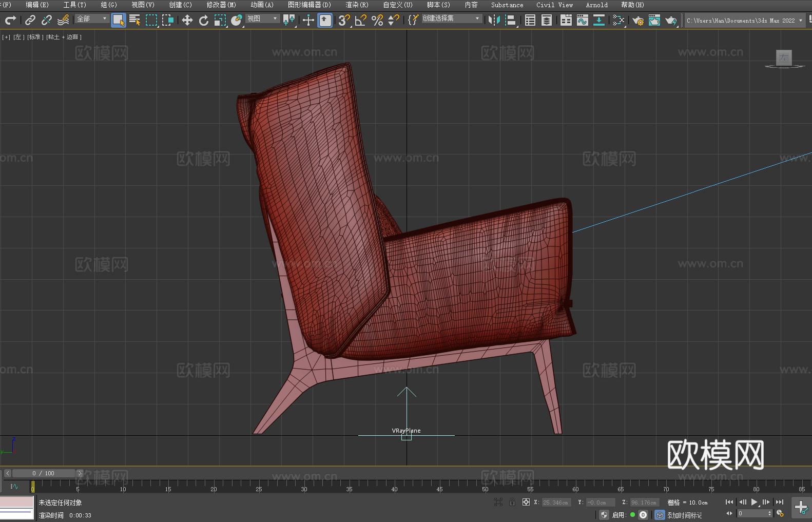This screenshot has height=522, width=812.
Task: Open Render Setup teapot gear icon
Action: 638,20
